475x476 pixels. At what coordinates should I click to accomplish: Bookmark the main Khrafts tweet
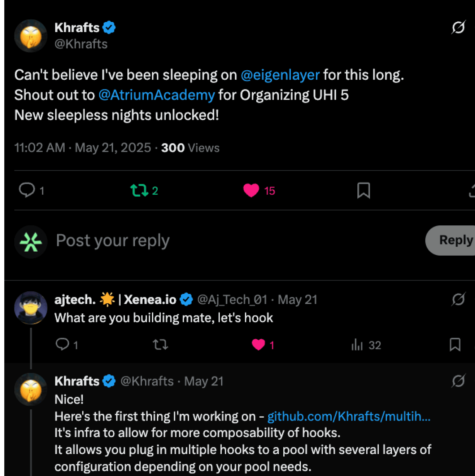coord(363,190)
